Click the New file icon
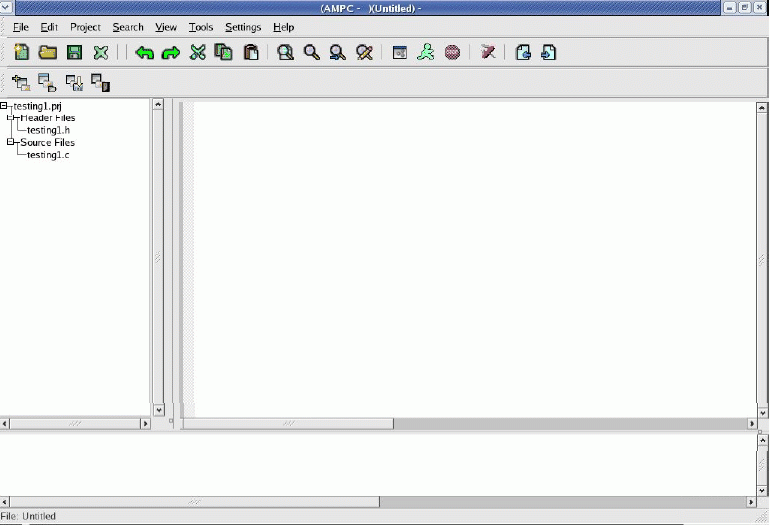Viewport: 770px width, 525px height. tap(21, 52)
